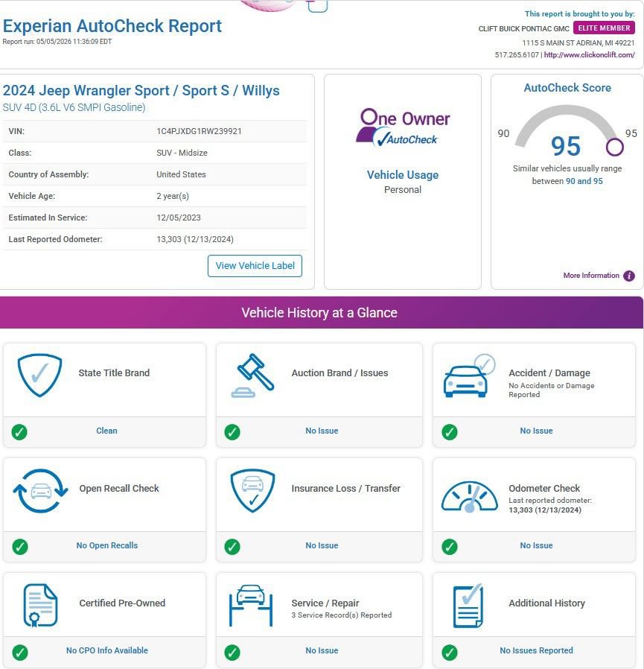Click the Additional History clipboard icon

468,606
